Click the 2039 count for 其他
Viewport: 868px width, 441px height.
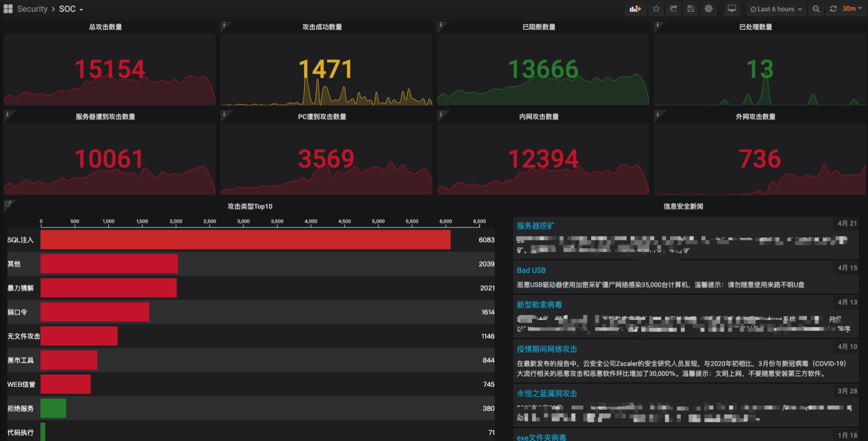tap(486, 264)
